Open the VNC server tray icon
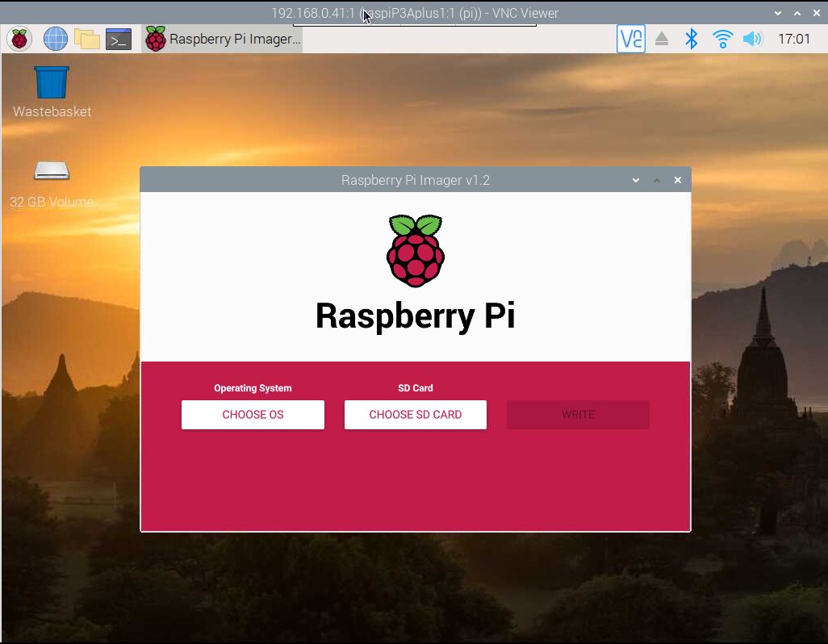 630,39
